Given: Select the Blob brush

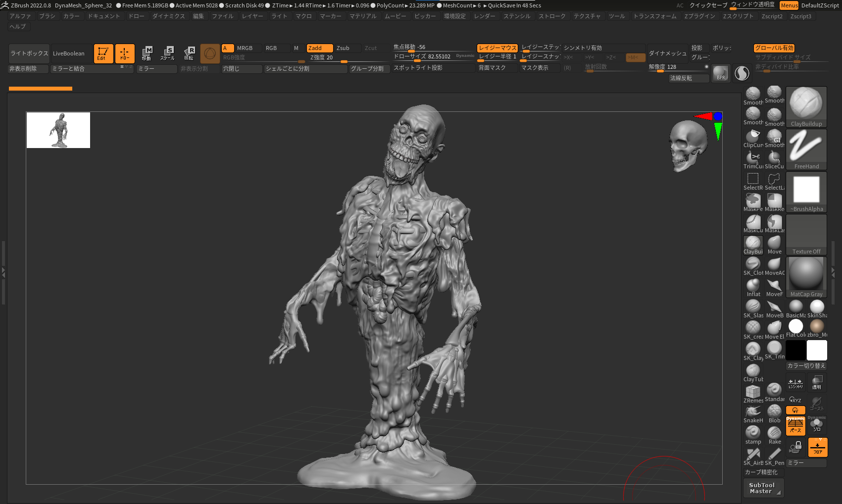Looking at the screenshot, I should pos(774,412).
